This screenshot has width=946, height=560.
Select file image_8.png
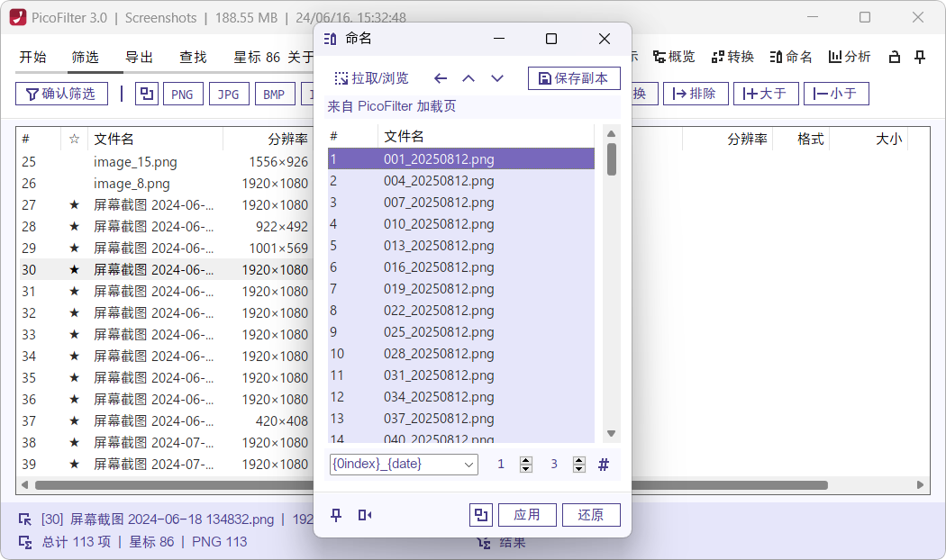[x=132, y=184]
